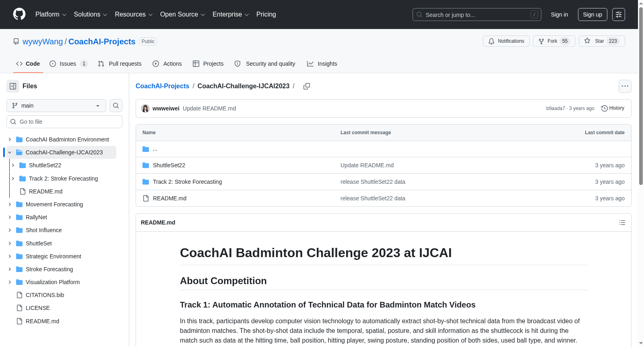Open the Pull requests tab

point(120,64)
